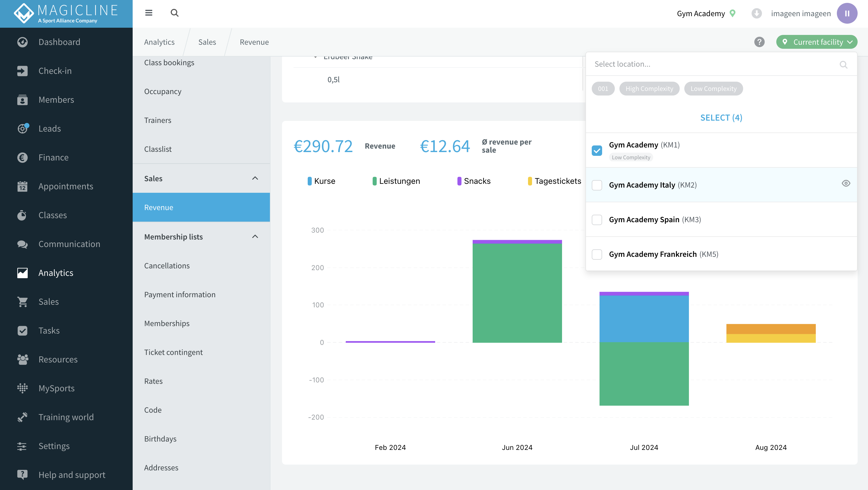Check the Gym Academy Spain checkbox

tap(597, 220)
